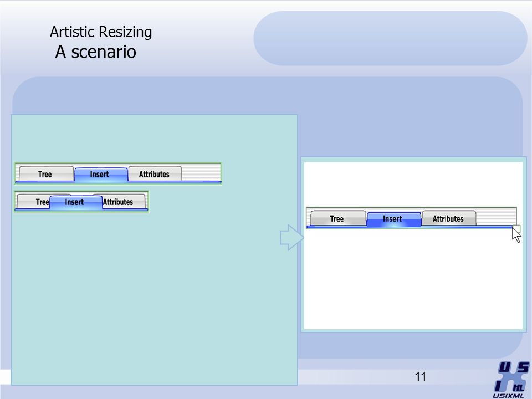Click the resize handle square at tab bar corner
The height and width of the screenshot is (399, 532).
pos(516,228)
